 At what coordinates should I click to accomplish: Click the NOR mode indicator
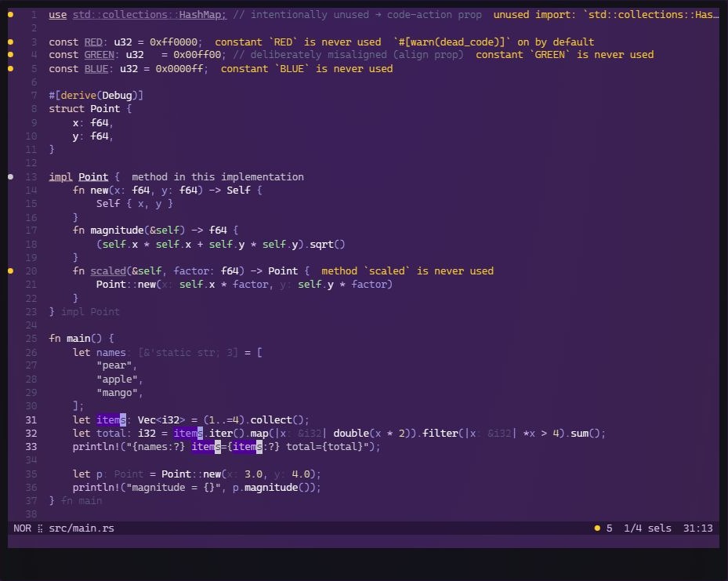coord(22,528)
